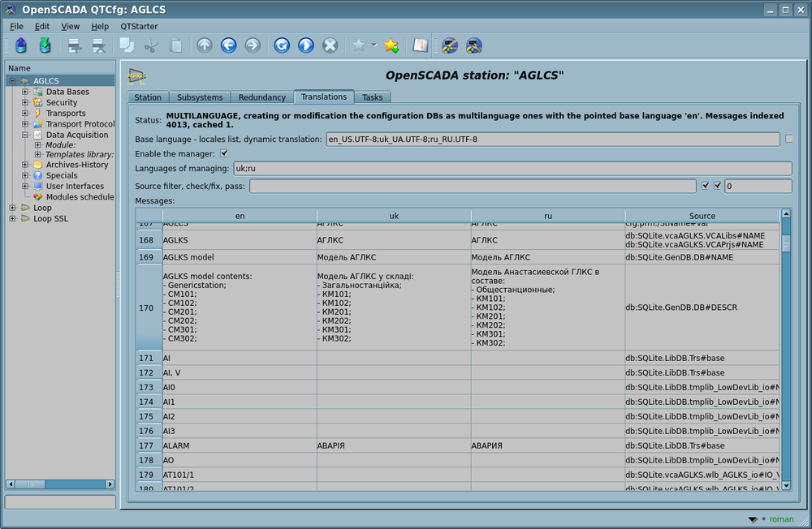Collapse the Data Acquisition tree node
Viewport: 812px width, 529px height.
click(x=25, y=135)
